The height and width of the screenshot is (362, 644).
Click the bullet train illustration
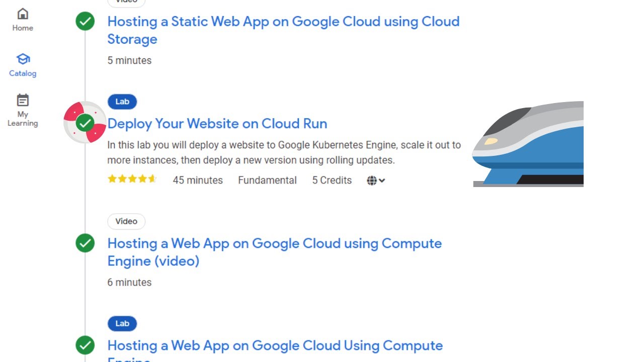[x=528, y=144]
